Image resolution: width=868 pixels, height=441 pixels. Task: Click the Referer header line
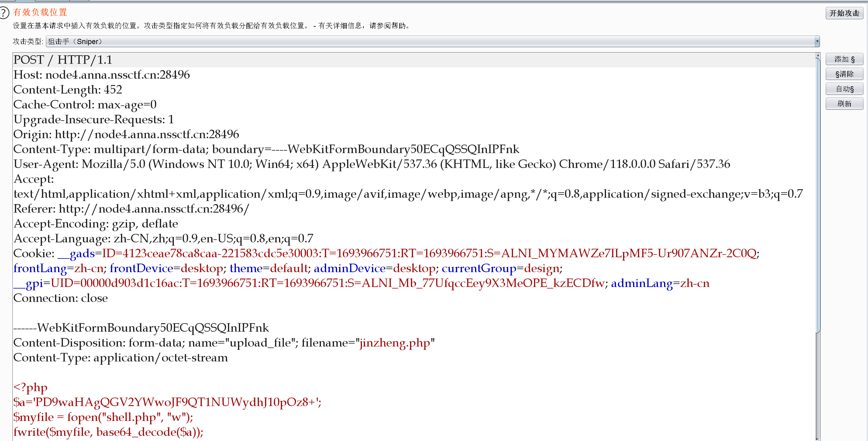point(131,209)
